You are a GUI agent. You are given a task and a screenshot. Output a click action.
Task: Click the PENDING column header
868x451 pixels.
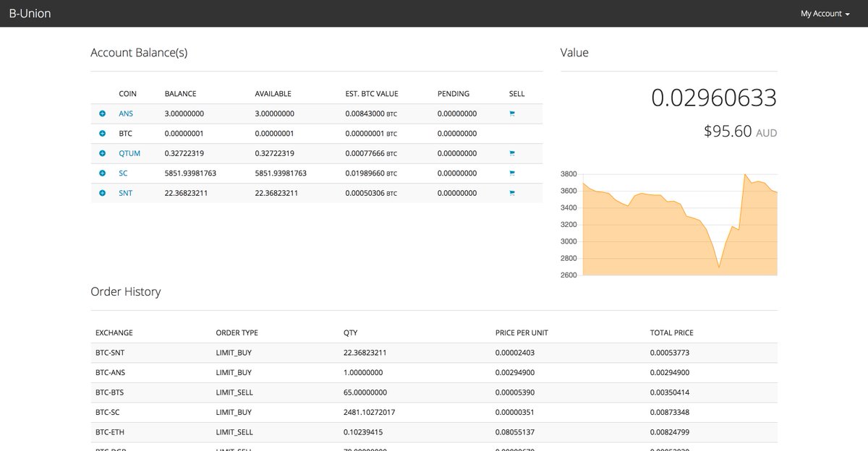pyautogui.click(x=454, y=94)
